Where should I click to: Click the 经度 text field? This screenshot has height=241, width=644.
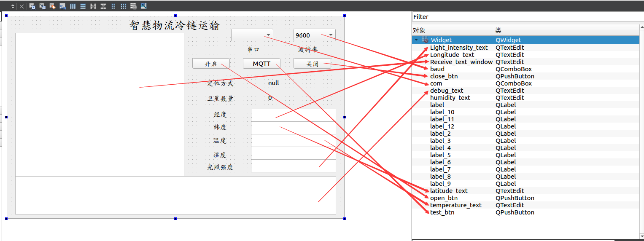tap(294, 115)
